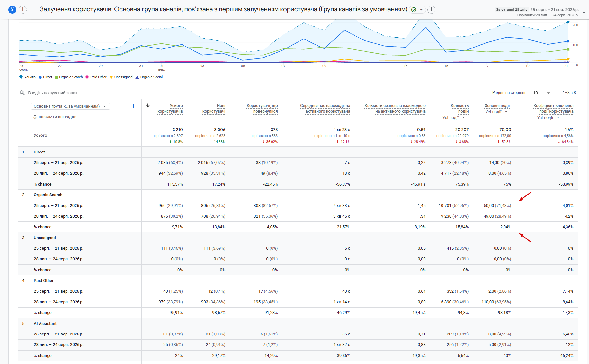Click the green report status checkmark icon
Screen dimensions: 589x364
pyautogui.click(x=414, y=10)
